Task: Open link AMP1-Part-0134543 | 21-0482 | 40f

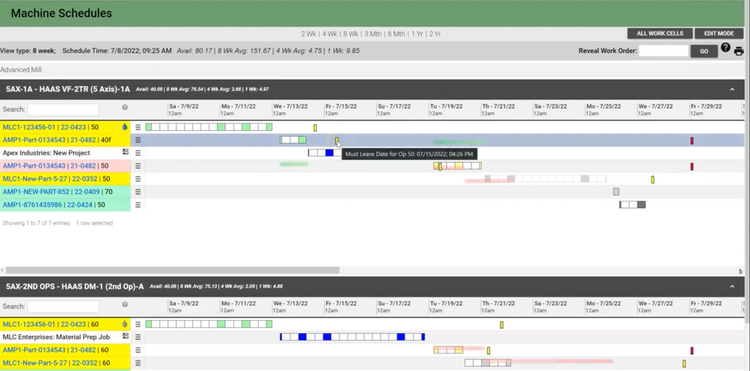Action: pyautogui.click(x=57, y=140)
